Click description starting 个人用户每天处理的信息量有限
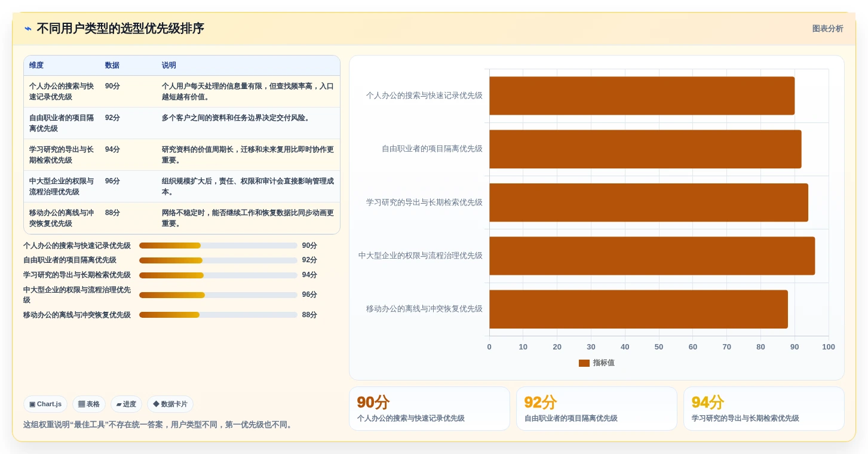Image resolution: width=868 pixels, height=454 pixels. coord(248,91)
